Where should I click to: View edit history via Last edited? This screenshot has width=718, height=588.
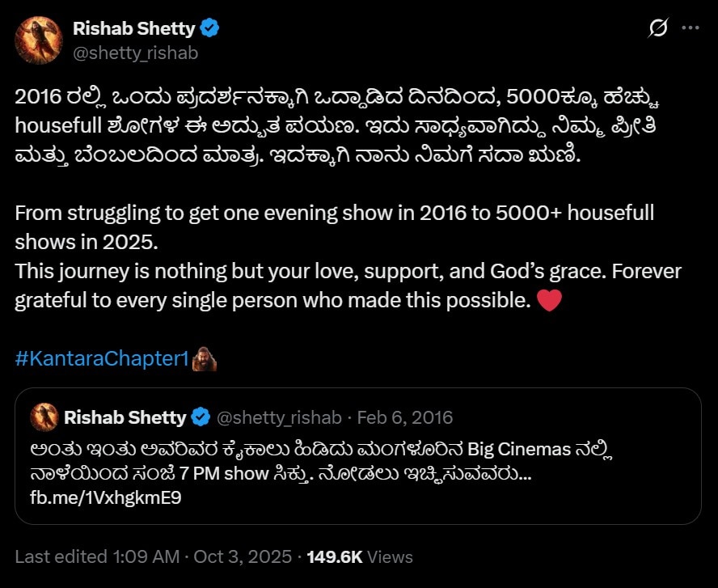point(61,556)
